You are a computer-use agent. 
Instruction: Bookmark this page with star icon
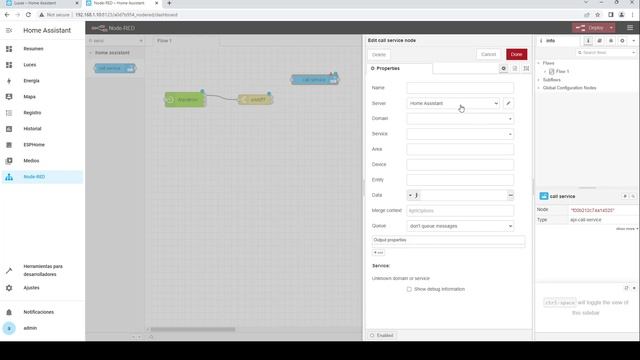pyautogui.click(x=598, y=15)
